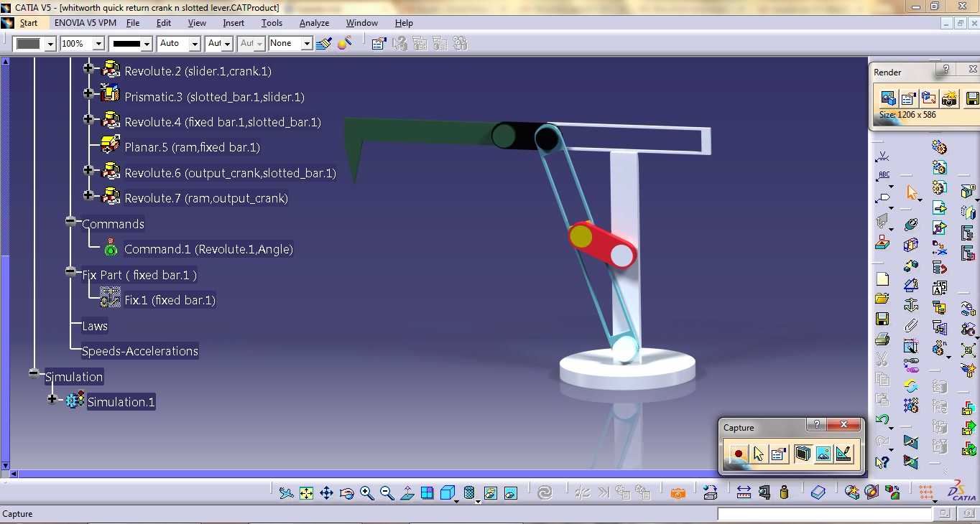Open ENOVIA V5 VPM menu
Screen dimensions: 980x524
(85, 23)
